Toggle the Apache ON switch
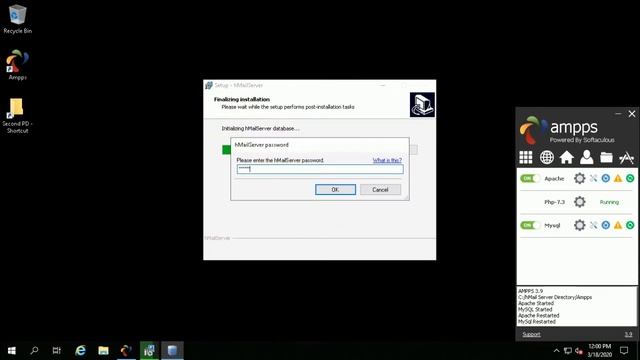The height and width of the screenshot is (360, 640). coord(530,178)
